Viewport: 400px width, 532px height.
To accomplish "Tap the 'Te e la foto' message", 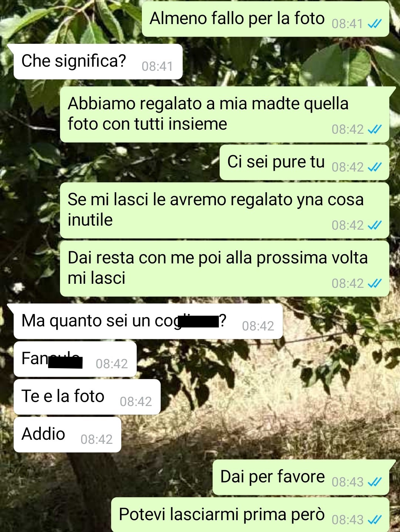I will click(x=87, y=397).
